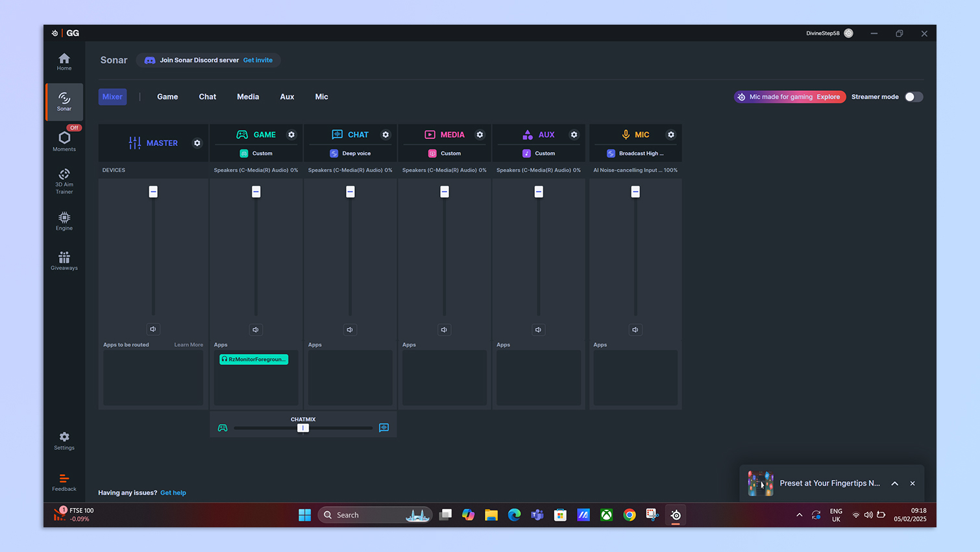Switch to the Media tab
This screenshot has width=980, height=552.
click(248, 97)
